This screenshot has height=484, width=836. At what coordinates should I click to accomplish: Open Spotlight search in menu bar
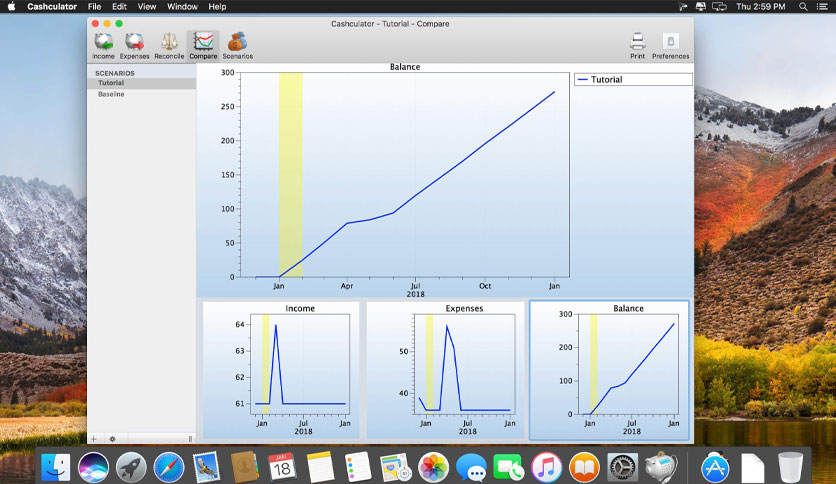803,6
